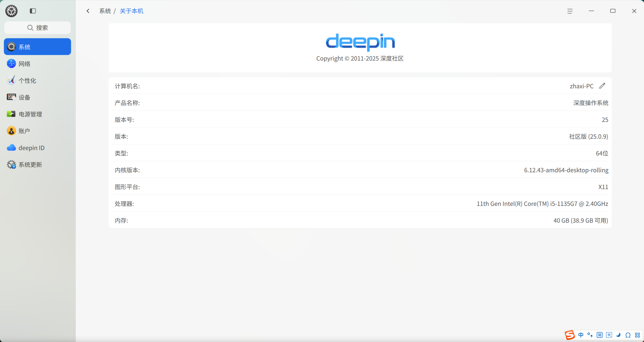Toggle simplified/traditional 简 in input bar
Image resolution: width=644 pixels, height=342 pixels.
click(600, 335)
